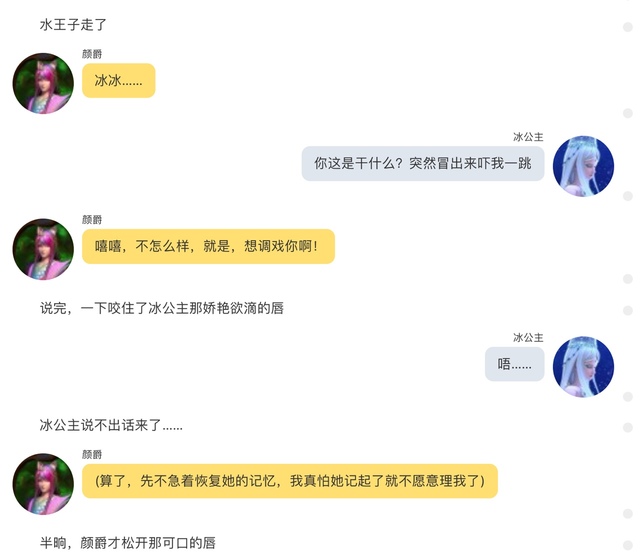Click the narration 半晌，颜爵才松开 line
The width and height of the screenshot is (640, 560).
click(128, 543)
